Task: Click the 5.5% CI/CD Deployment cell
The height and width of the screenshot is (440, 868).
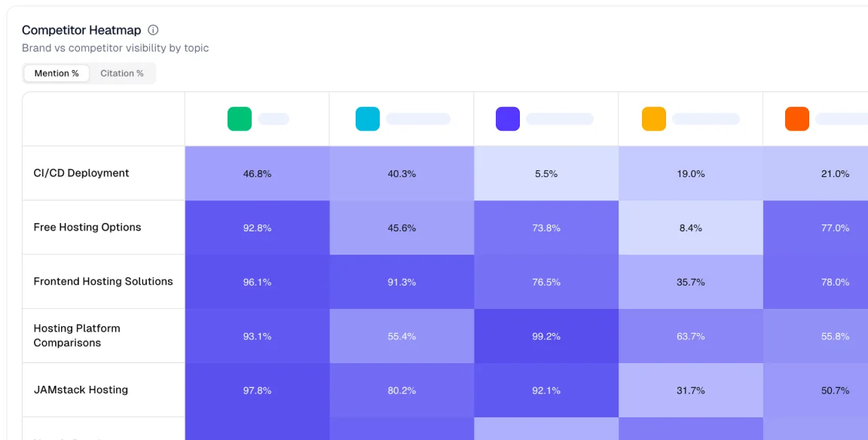Action: (x=546, y=173)
